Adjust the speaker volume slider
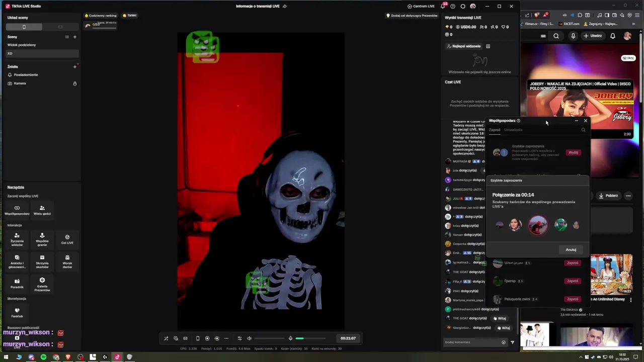 pyautogui.click(x=270, y=338)
